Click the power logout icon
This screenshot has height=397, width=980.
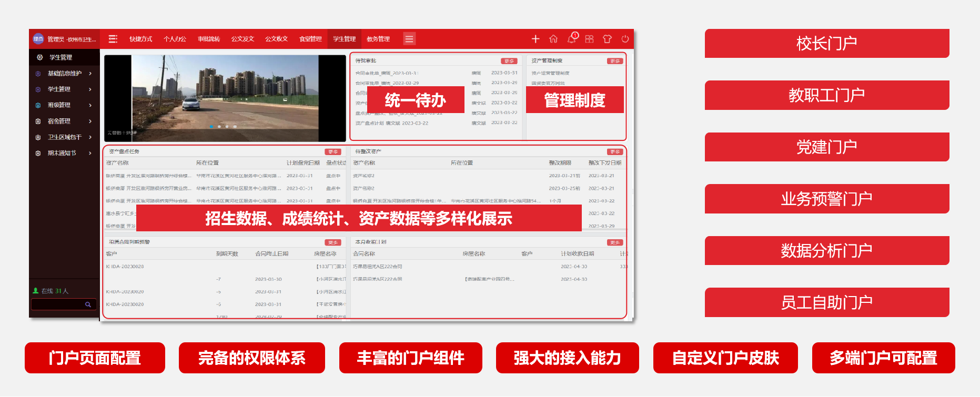[625, 39]
